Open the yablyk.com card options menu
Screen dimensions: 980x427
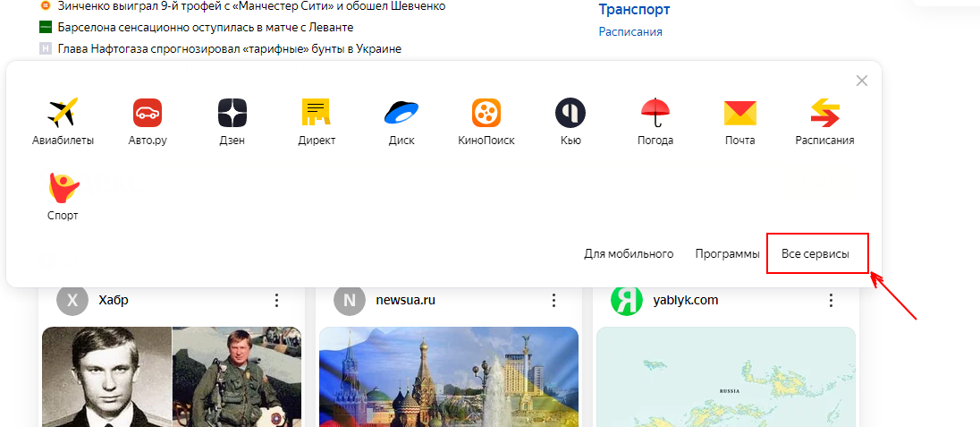coord(831,301)
